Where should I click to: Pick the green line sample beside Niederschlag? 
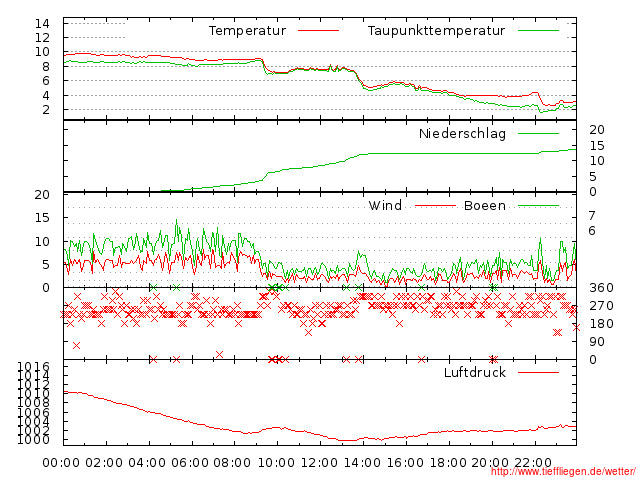tap(538, 133)
